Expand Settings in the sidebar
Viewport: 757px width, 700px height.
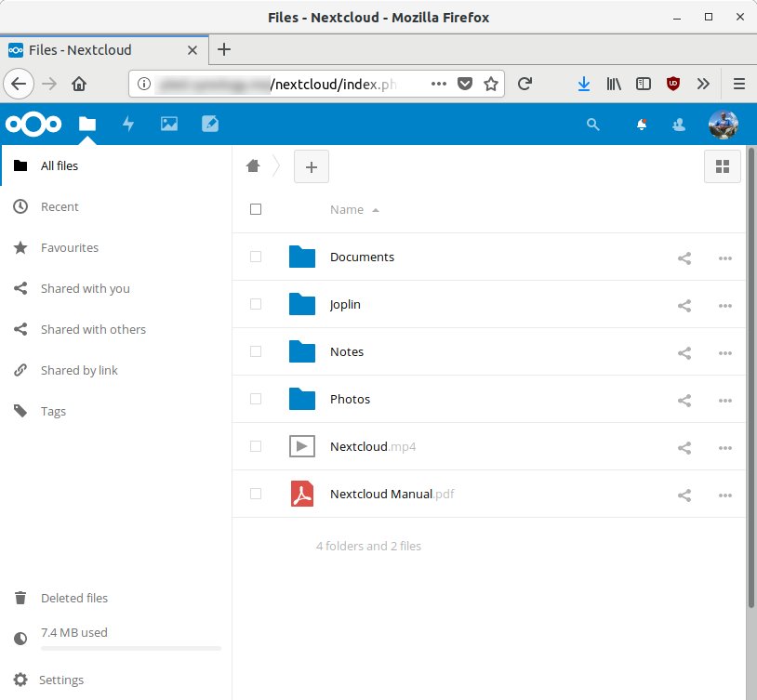116,680
